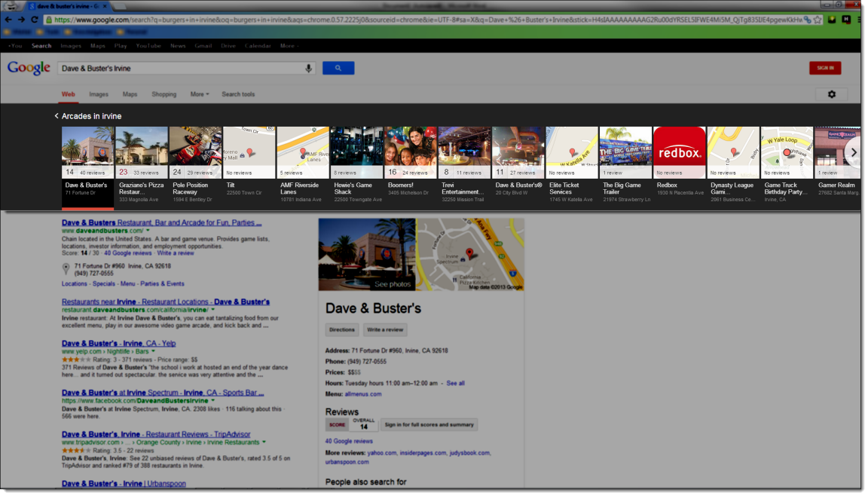Open See photos image in panel
868x496 pixels.
pyautogui.click(x=367, y=255)
